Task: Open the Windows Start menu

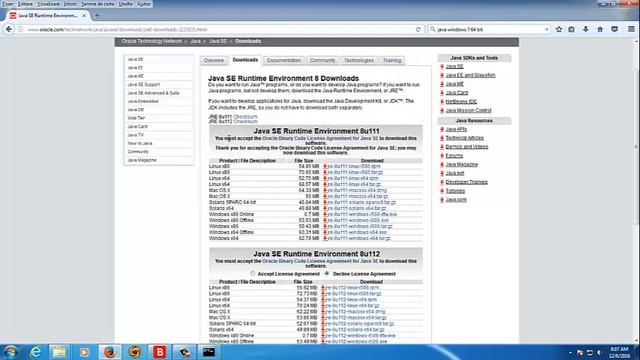Action: point(11,352)
